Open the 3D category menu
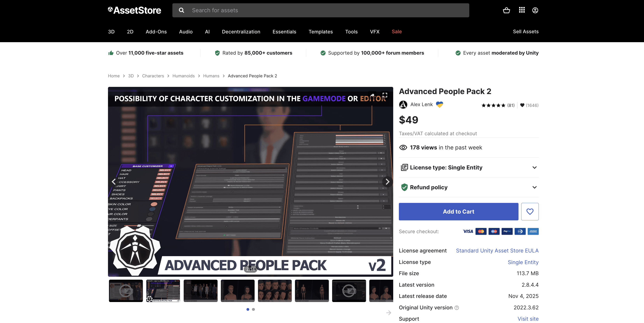Screen dimensions: 644x323 111,31
